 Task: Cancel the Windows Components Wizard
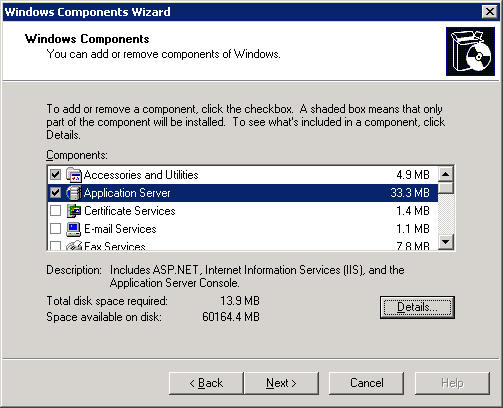tap(366, 383)
